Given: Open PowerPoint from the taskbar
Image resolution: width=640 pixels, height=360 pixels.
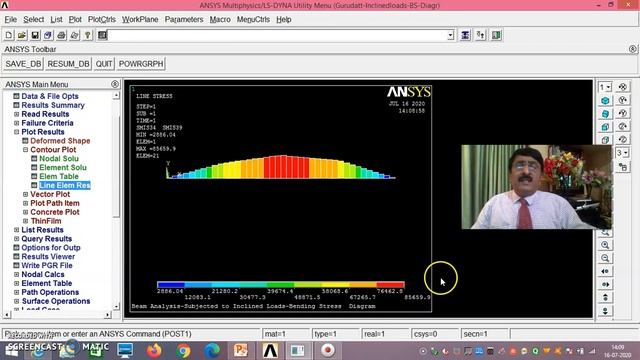Looking at the screenshot, I should click(241, 351).
